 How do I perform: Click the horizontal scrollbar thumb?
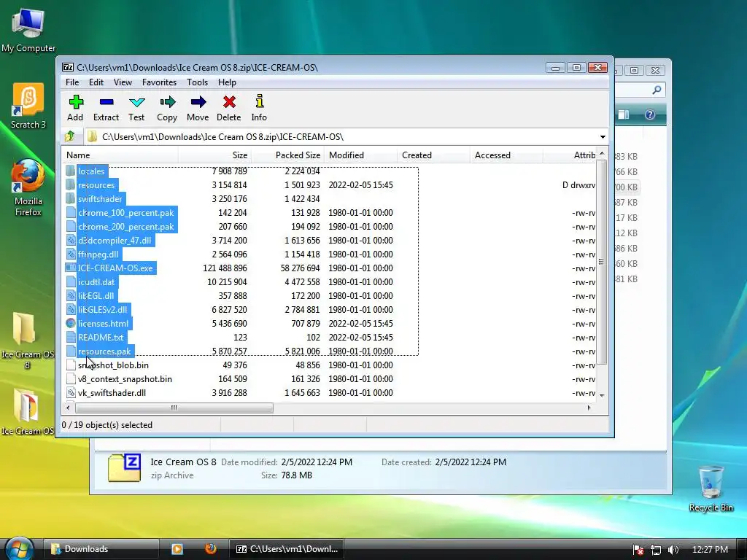coord(174,408)
